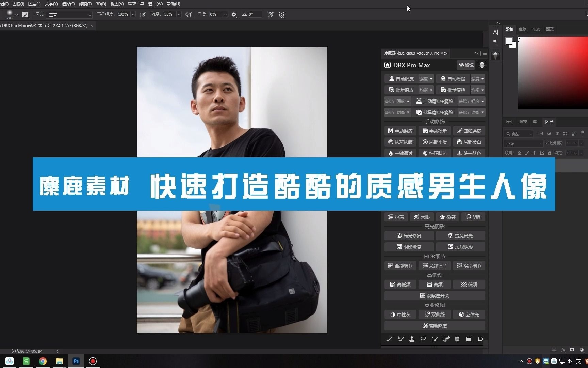
Task: Open the Paragraph panel icon
Action: pyautogui.click(x=495, y=42)
